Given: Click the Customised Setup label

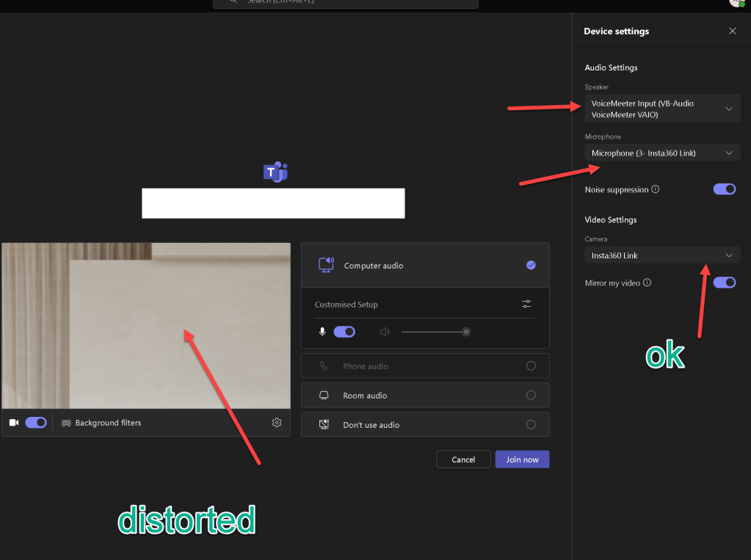Looking at the screenshot, I should point(346,305).
